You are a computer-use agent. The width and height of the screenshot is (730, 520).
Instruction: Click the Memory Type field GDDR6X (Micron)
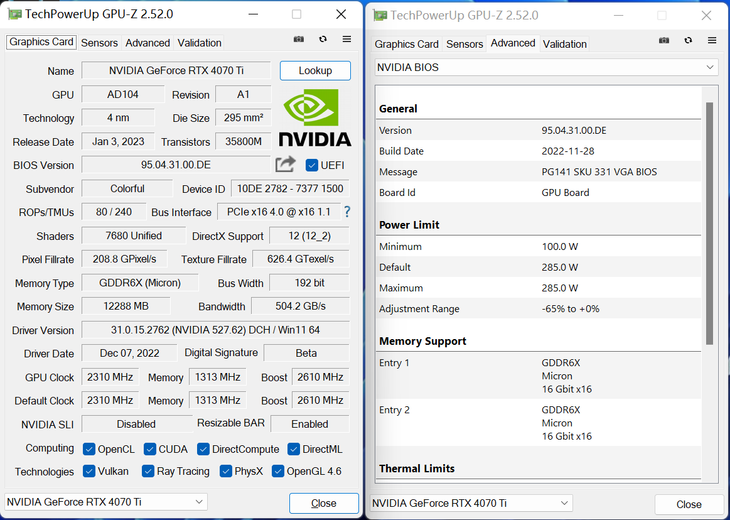click(140, 283)
